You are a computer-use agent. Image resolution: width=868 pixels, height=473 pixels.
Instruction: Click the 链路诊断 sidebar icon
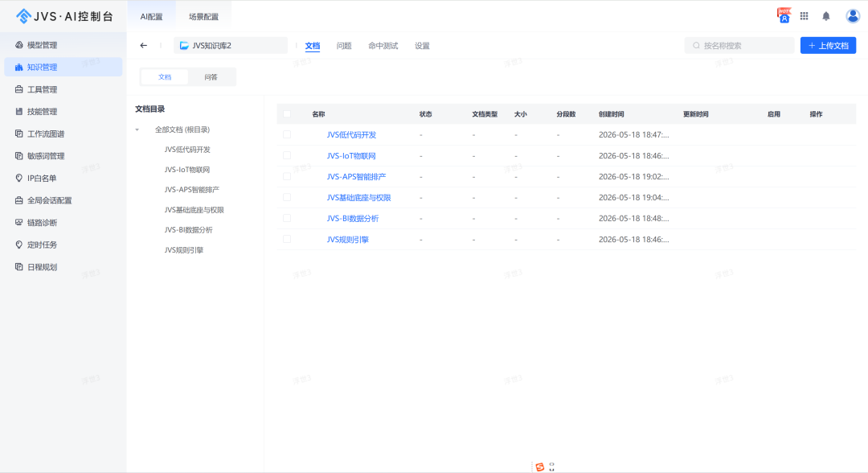[18, 222]
